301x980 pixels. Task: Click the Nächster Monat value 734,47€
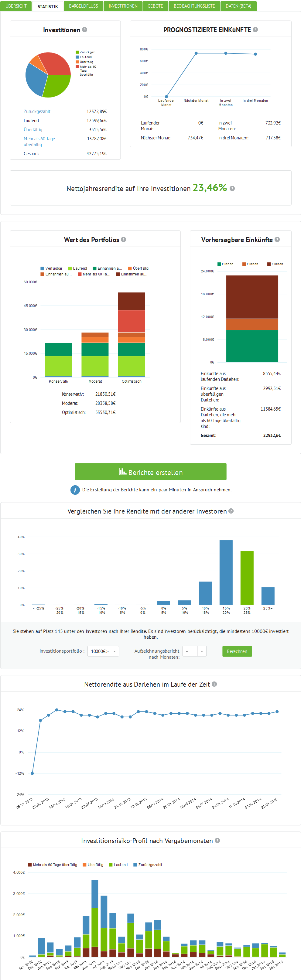[195, 138]
